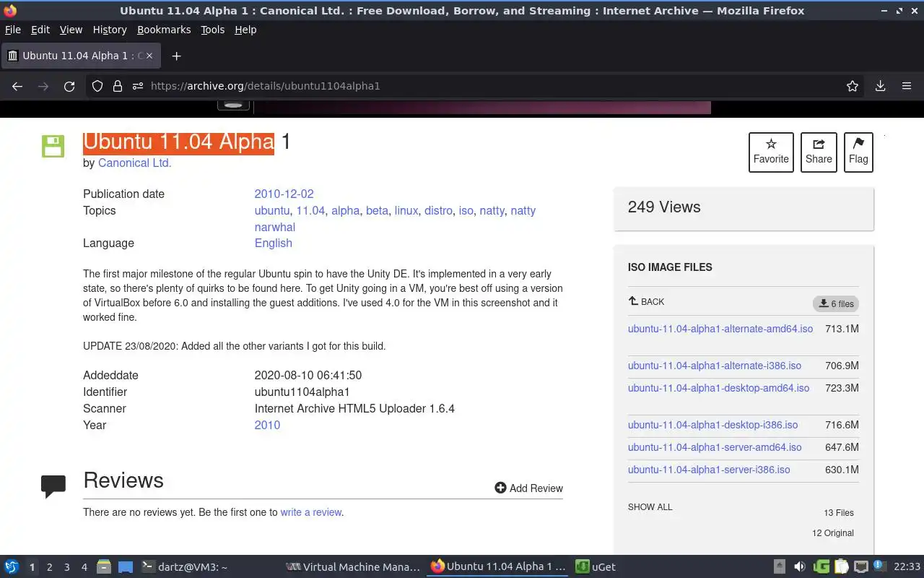The width and height of the screenshot is (924, 578).
Task: Switch to Virtual Machine Manager taskbar entry
Action: (x=353, y=566)
